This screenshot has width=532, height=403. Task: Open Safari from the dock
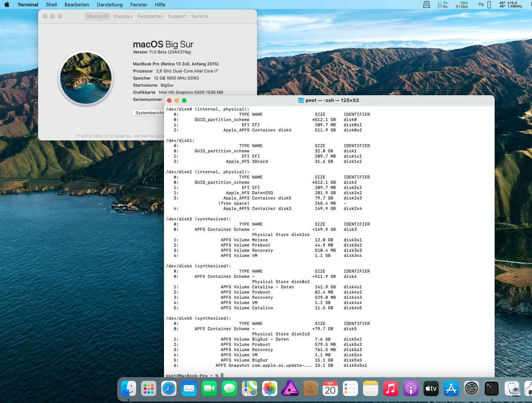(x=169, y=389)
